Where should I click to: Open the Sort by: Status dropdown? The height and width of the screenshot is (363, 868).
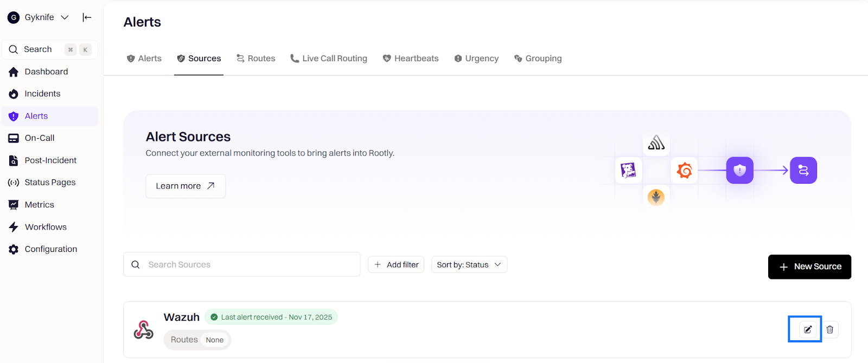469,264
